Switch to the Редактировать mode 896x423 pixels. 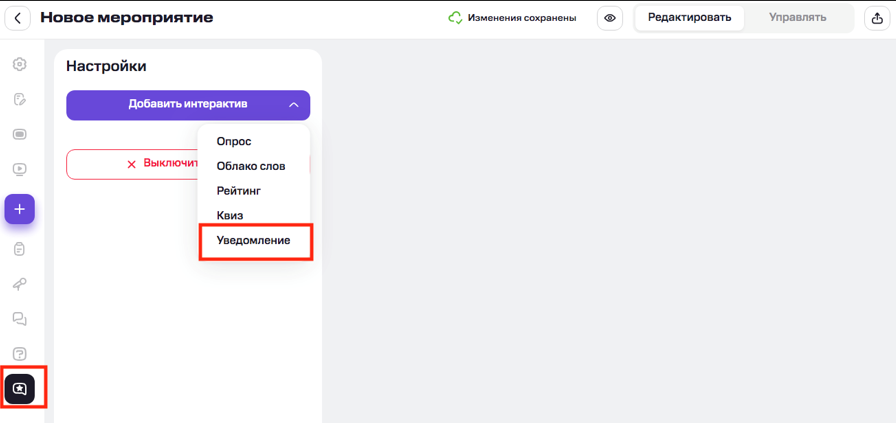[689, 18]
